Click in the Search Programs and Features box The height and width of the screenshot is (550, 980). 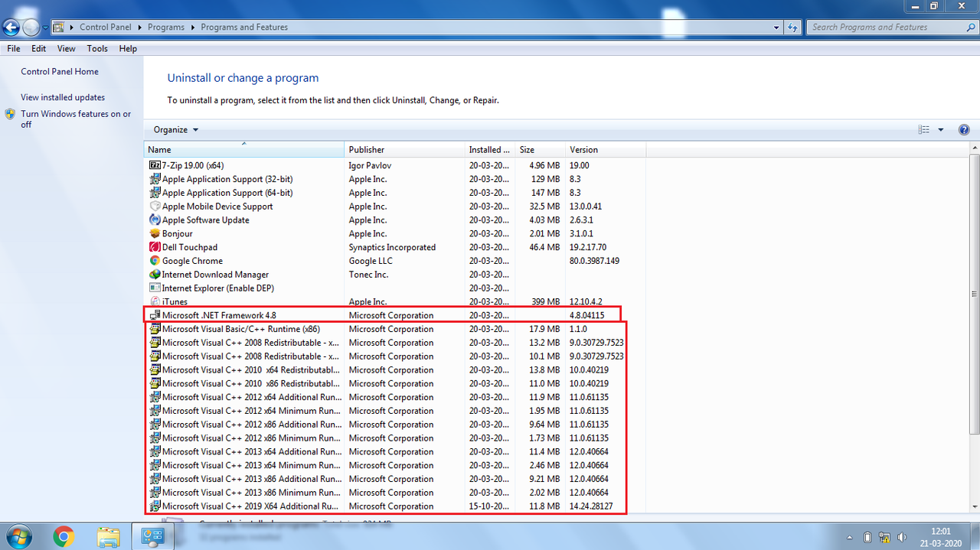coord(884,28)
